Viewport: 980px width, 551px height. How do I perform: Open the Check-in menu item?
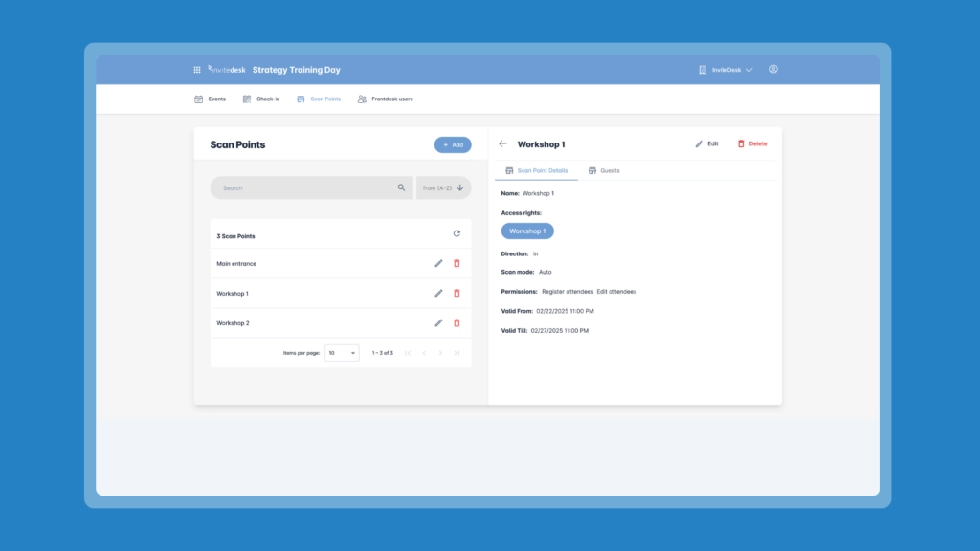coord(261,99)
